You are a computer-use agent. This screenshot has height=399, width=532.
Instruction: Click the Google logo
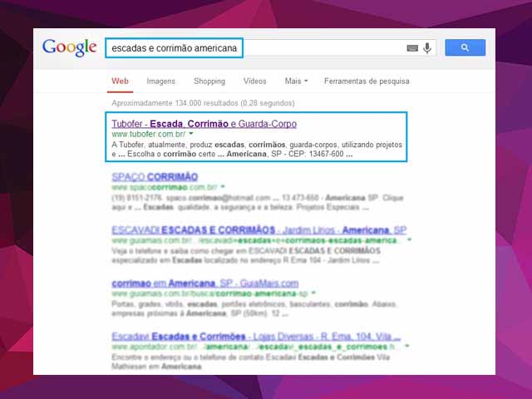click(70, 47)
